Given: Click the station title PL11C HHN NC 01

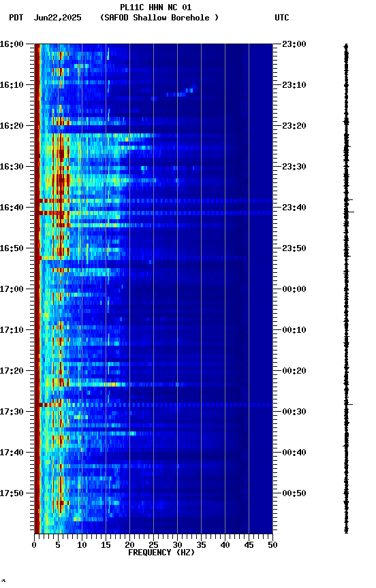Looking at the screenshot, I should (156, 7).
